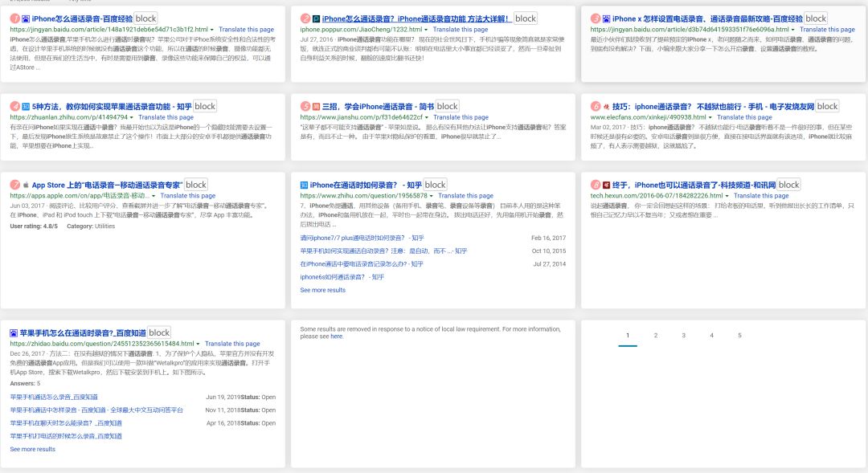868x473 pixels.
Task: Go to results page 2
Action: 656,335
